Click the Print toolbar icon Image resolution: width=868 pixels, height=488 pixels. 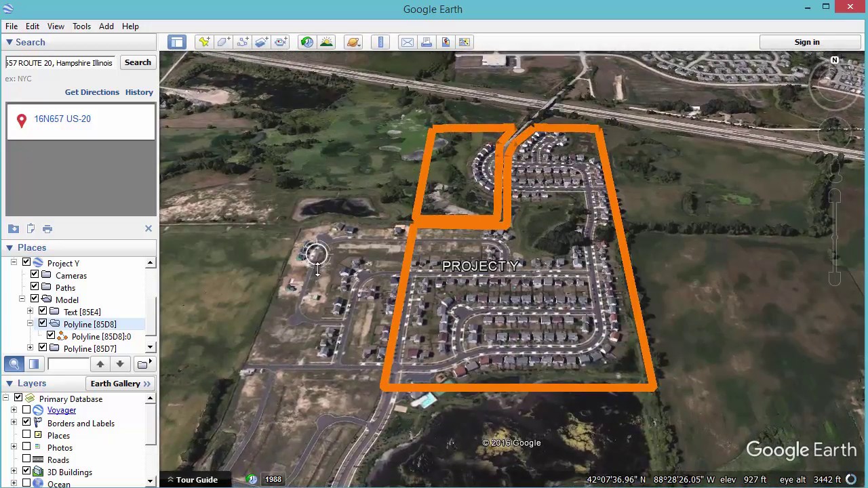(426, 42)
